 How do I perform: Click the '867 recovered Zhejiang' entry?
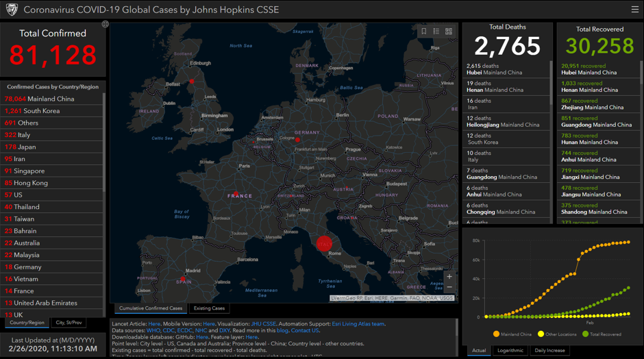click(599, 104)
